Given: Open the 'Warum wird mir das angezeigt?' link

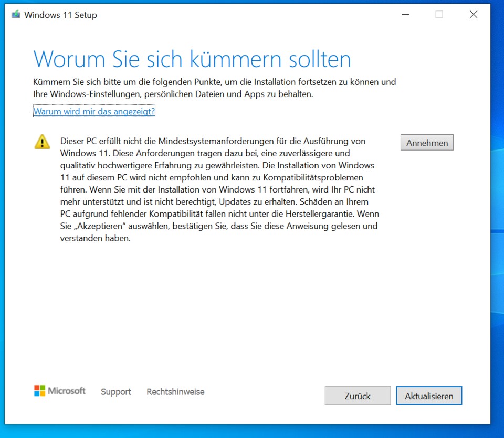Looking at the screenshot, I should point(94,111).
